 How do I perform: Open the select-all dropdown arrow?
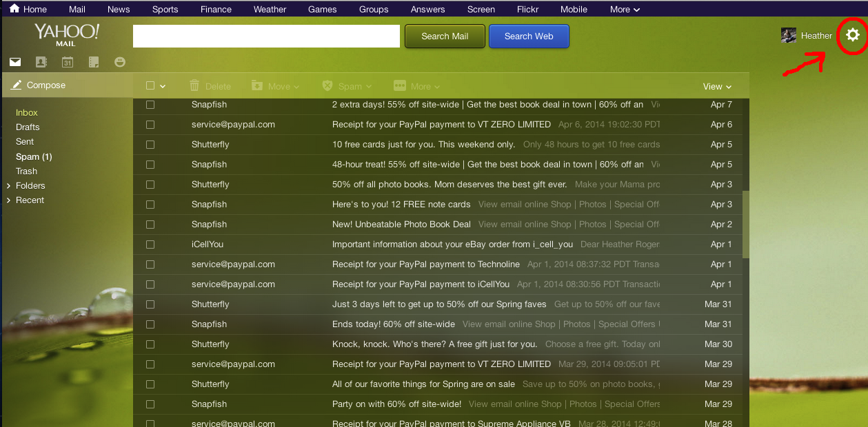point(163,87)
